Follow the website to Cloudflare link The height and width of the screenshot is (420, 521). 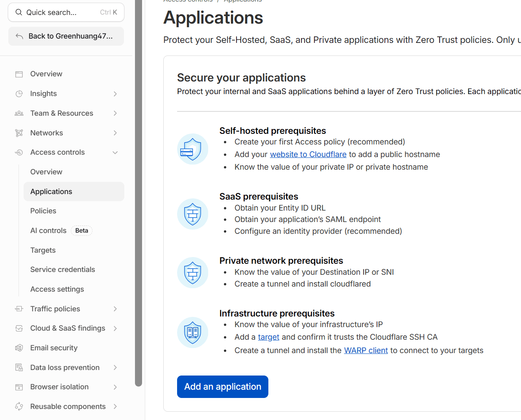[308, 155]
